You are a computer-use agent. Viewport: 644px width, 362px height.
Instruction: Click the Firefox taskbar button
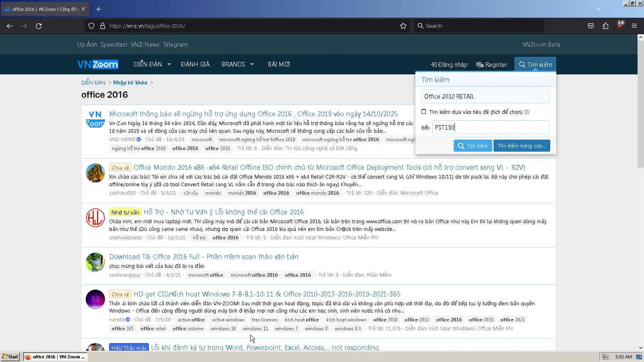(x=55, y=357)
